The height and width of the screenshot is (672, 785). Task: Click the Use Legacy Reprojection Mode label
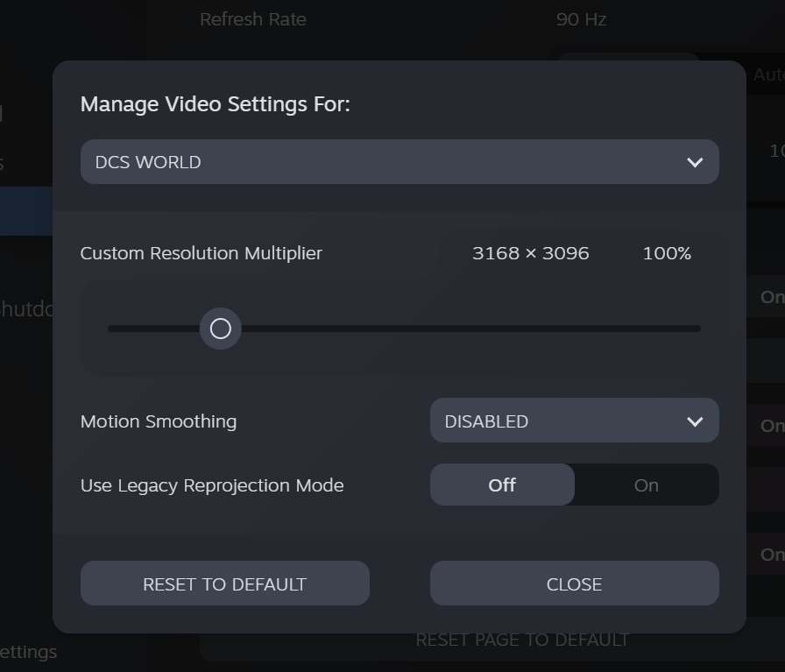click(212, 485)
